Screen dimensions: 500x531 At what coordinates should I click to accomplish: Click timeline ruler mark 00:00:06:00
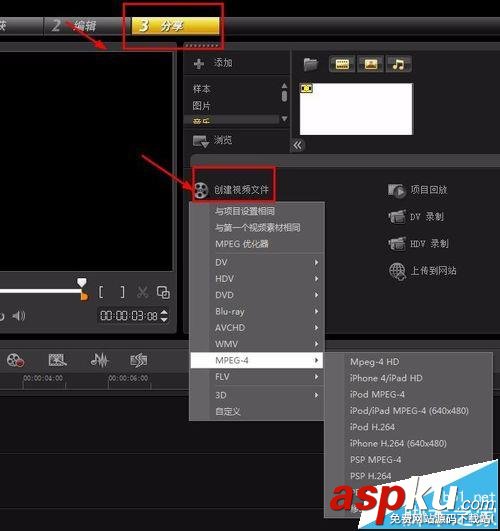(128, 378)
